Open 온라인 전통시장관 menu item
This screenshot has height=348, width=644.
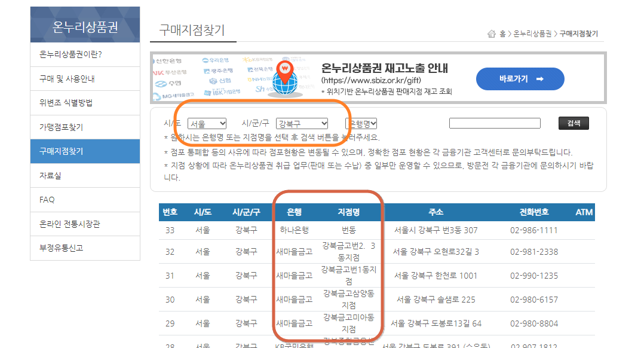(85, 224)
